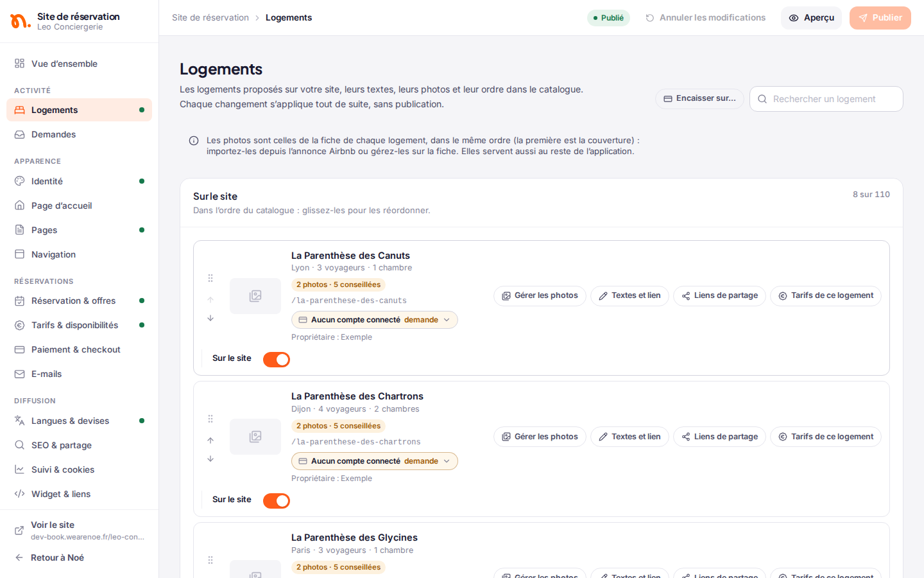Viewport: 924px width, 578px height.
Task: Open Liens de partage for Parenthèse des Canuts
Action: [719, 296]
